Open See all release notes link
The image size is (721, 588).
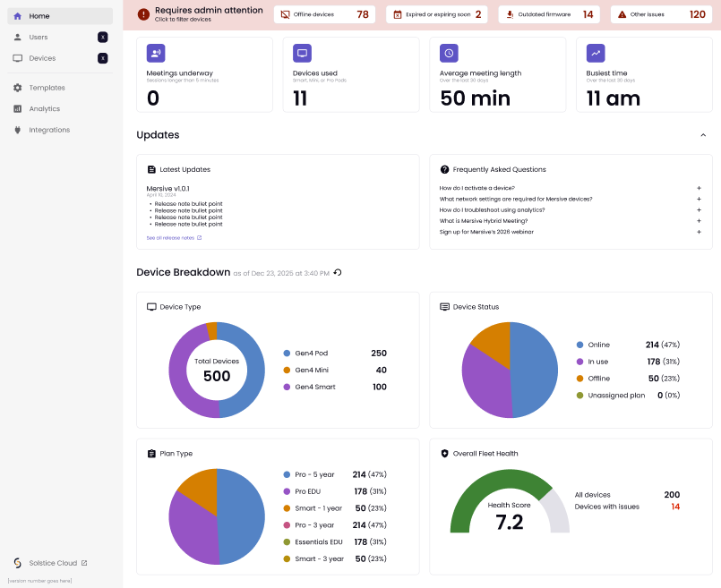point(174,238)
